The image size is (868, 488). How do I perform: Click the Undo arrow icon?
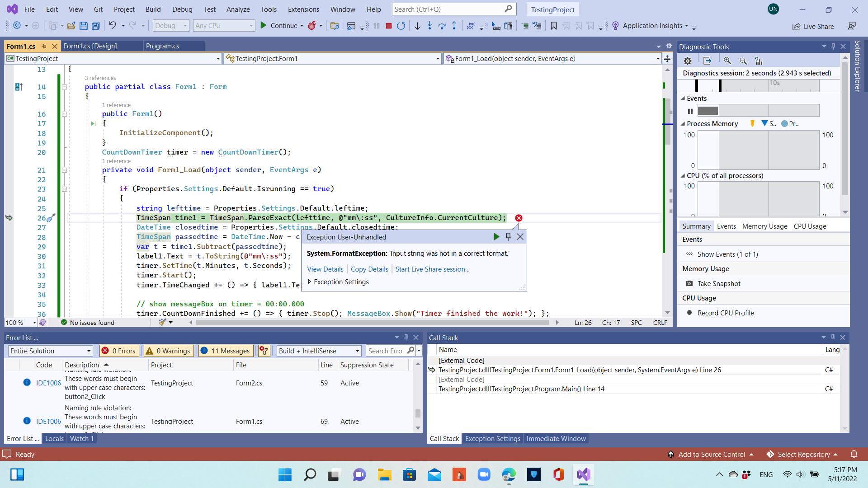click(112, 25)
